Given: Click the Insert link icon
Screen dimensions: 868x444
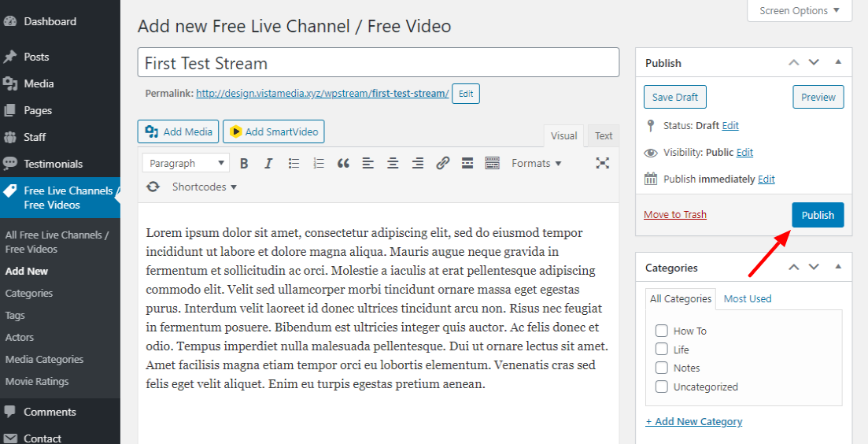Looking at the screenshot, I should tap(442, 164).
